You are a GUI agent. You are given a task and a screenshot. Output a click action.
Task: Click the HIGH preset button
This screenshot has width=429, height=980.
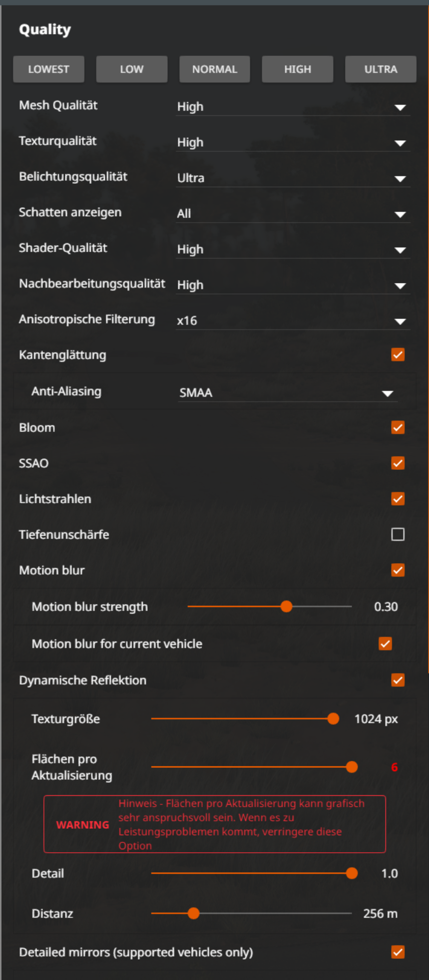[298, 69]
